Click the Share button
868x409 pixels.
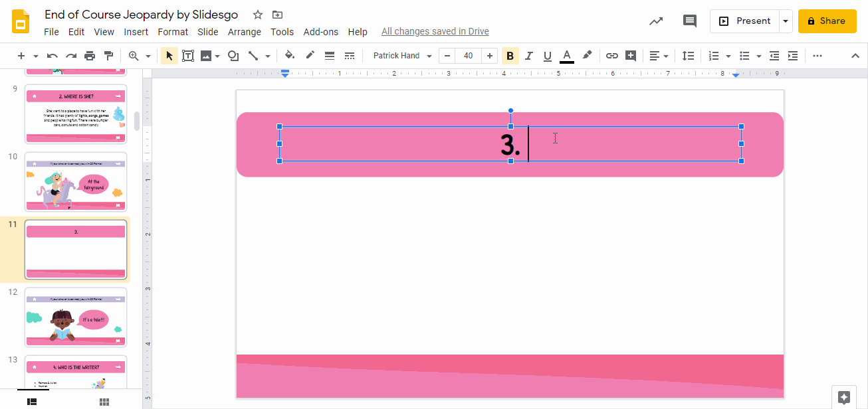click(x=827, y=21)
